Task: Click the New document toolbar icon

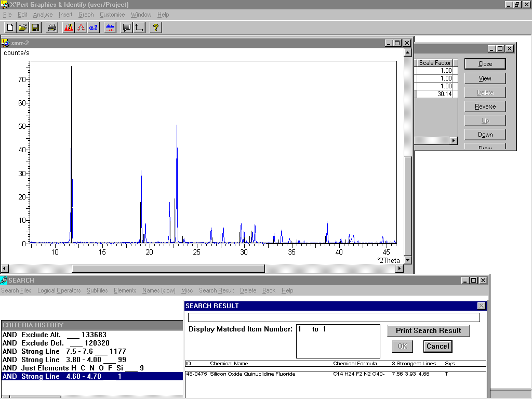Action: pyautogui.click(x=10, y=28)
